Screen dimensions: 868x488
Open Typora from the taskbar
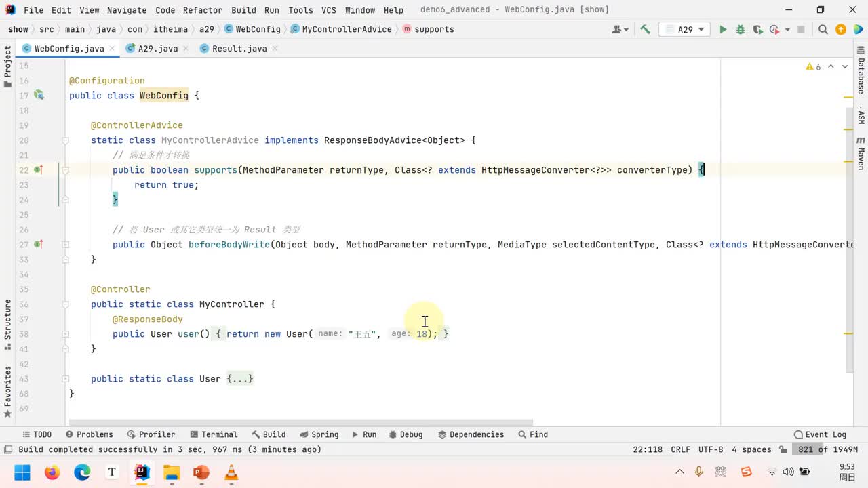point(112,472)
